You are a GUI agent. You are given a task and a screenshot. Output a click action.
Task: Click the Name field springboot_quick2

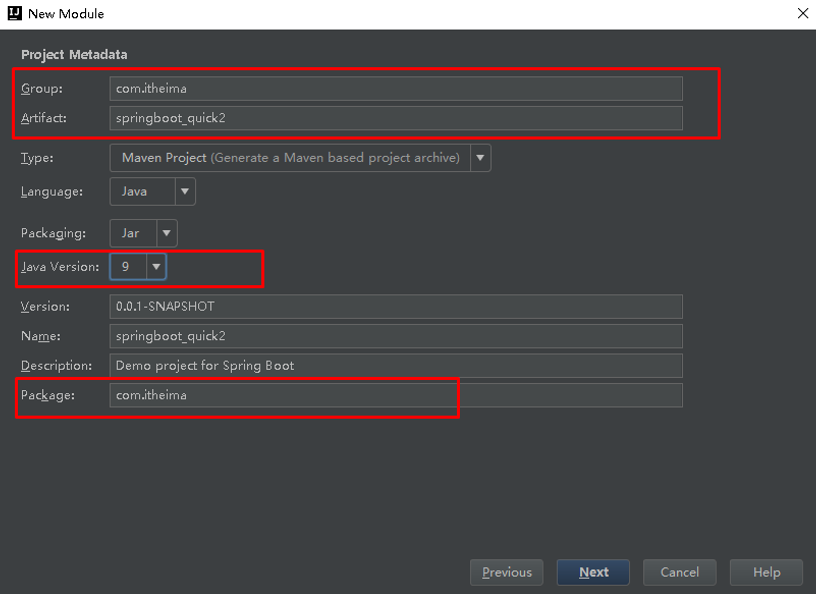396,336
